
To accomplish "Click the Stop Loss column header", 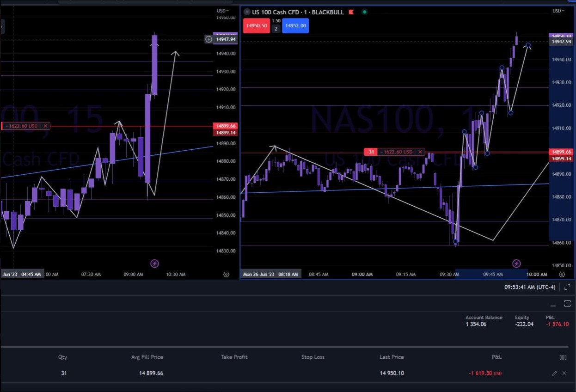I will pos(313,357).
